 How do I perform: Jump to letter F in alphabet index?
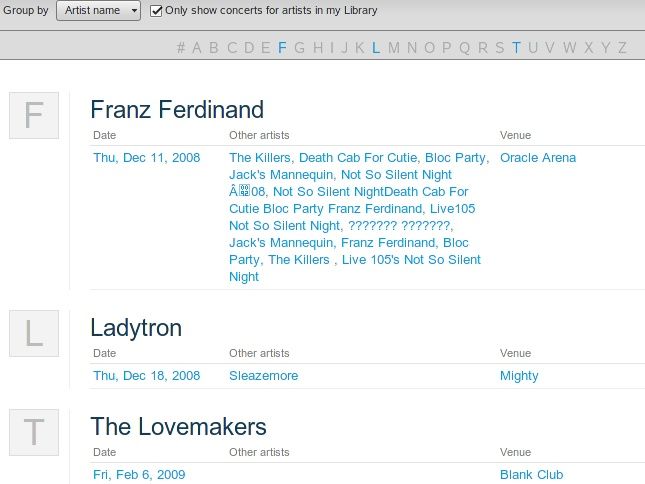click(x=282, y=47)
